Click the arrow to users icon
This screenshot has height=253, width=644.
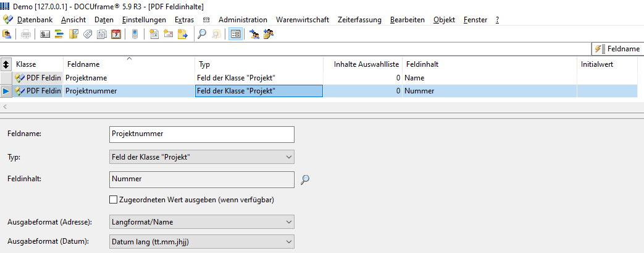[x=254, y=34]
